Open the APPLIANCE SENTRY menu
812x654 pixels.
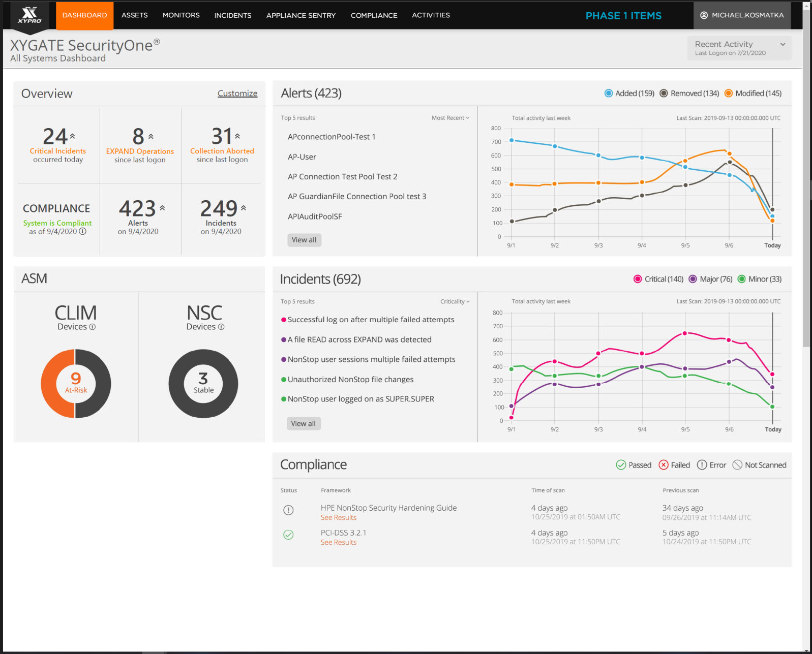[x=301, y=15]
